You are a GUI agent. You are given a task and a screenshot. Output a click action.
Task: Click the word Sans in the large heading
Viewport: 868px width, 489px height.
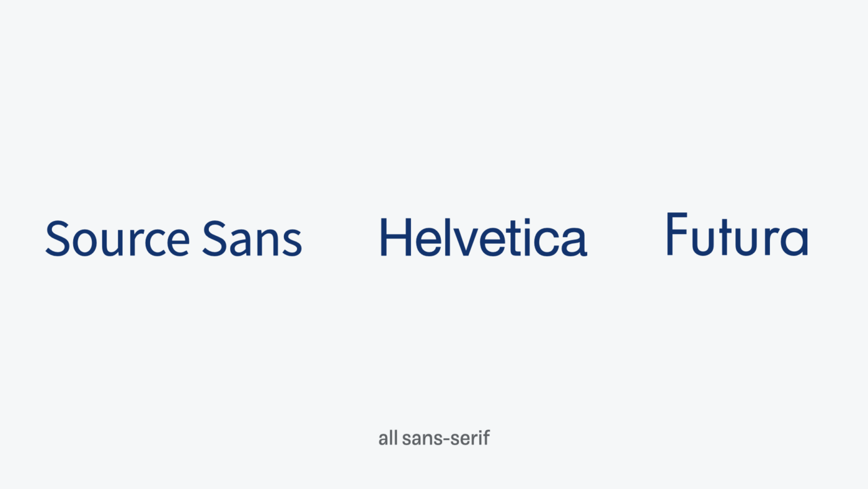click(252, 238)
